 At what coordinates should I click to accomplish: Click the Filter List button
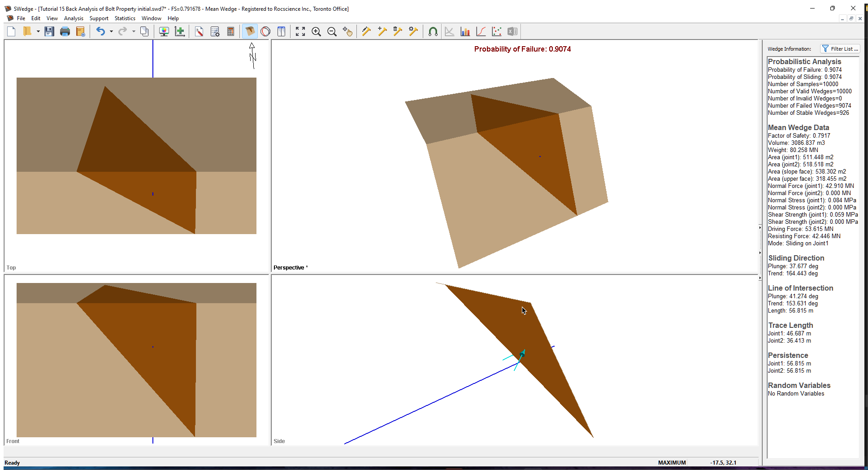click(840, 49)
